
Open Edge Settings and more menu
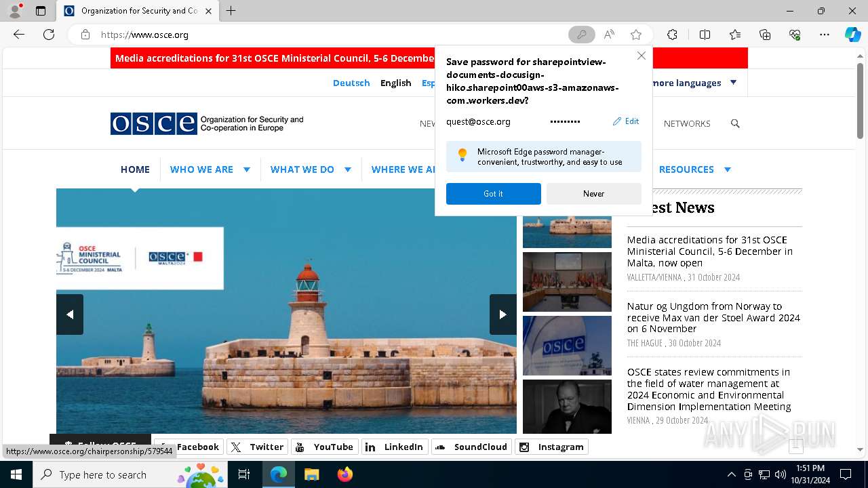[x=825, y=35]
